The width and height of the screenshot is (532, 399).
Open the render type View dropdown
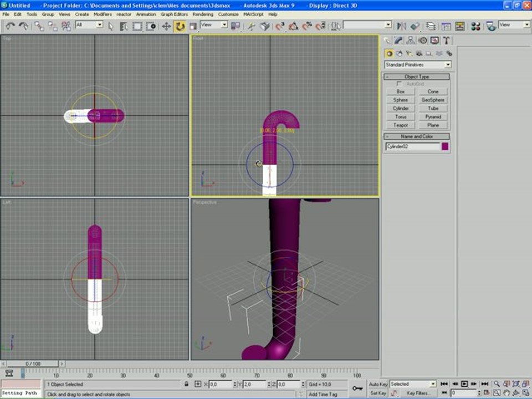526,24
